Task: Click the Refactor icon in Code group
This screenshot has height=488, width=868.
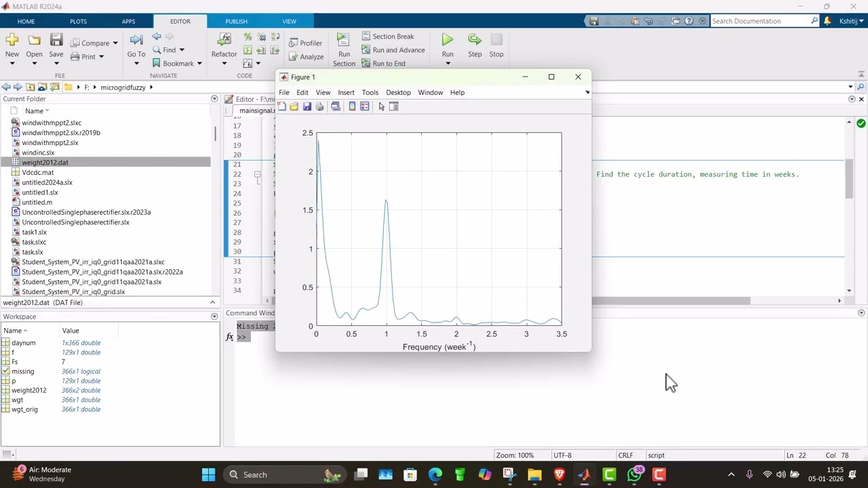Action: click(224, 41)
